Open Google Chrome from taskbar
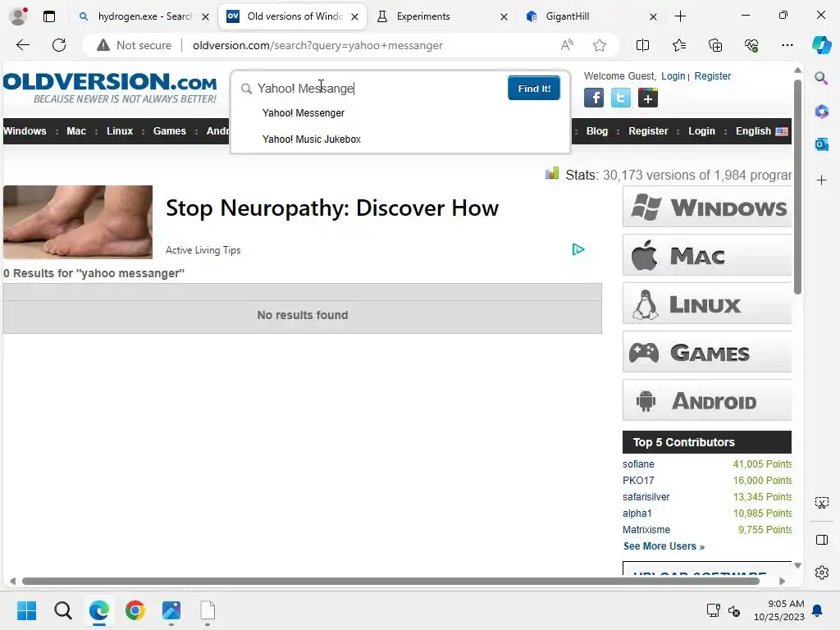The width and height of the screenshot is (840, 630). 135,610
